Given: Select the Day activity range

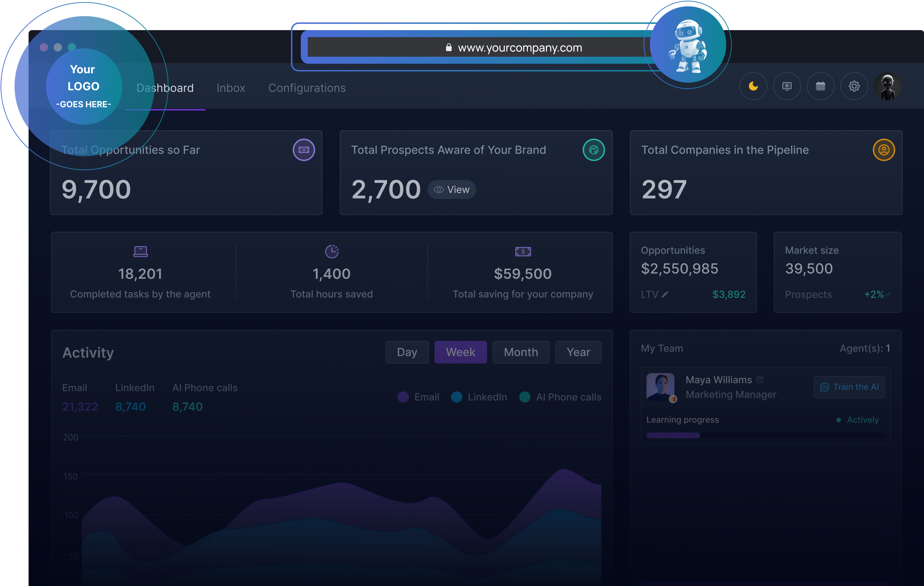Looking at the screenshot, I should tap(407, 352).
